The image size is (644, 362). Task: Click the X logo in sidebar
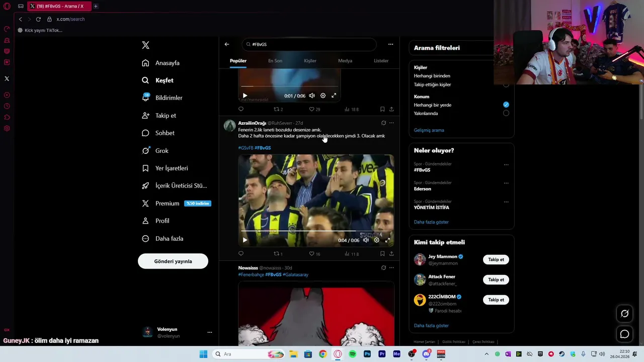pos(145,45)
